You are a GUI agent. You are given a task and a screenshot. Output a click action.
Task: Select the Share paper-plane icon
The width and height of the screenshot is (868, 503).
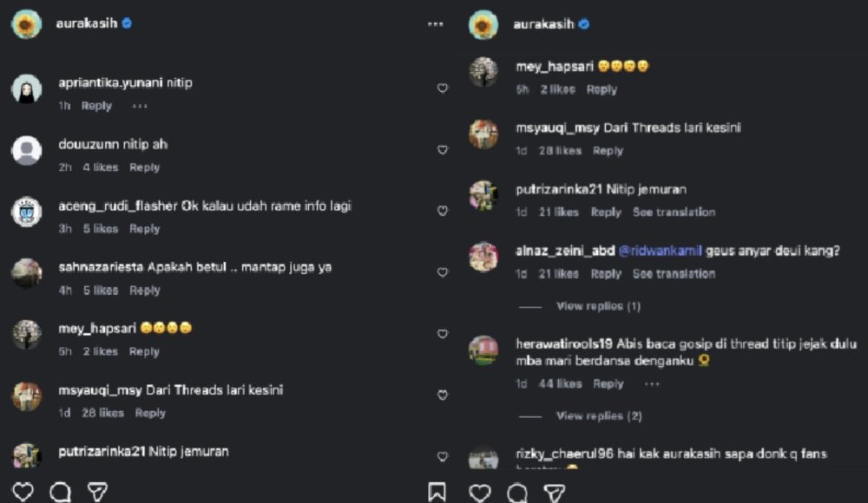[x=95, y=491]
